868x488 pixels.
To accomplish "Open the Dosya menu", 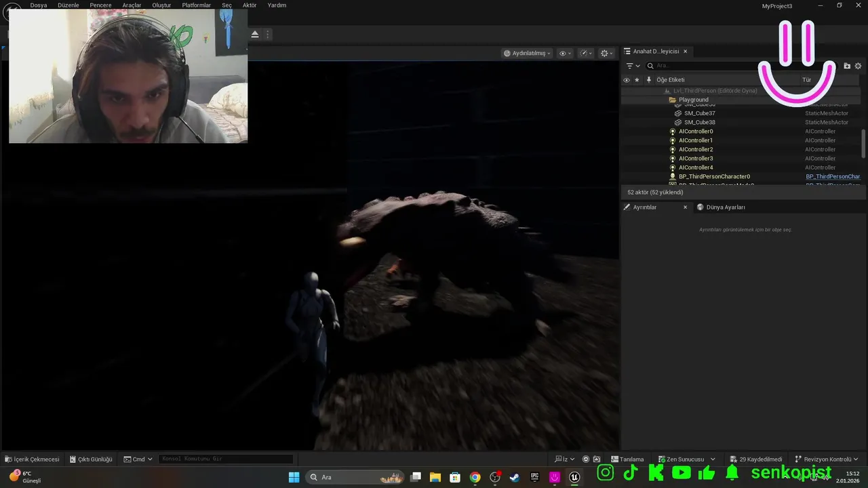I will pos(39,5).
